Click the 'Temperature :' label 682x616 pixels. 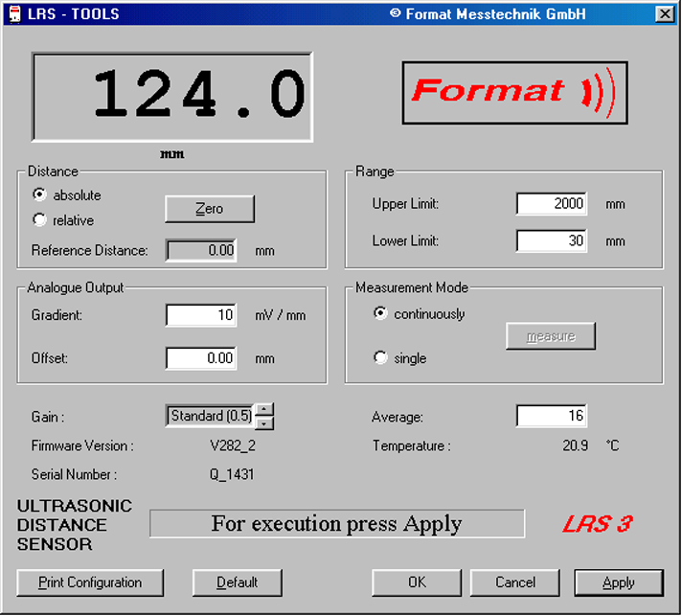412,445
